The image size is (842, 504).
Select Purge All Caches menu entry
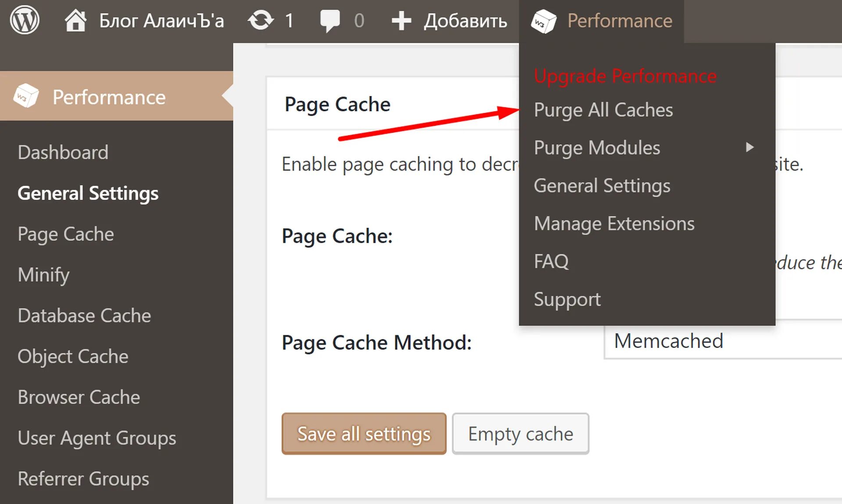(x=603, y=110)
